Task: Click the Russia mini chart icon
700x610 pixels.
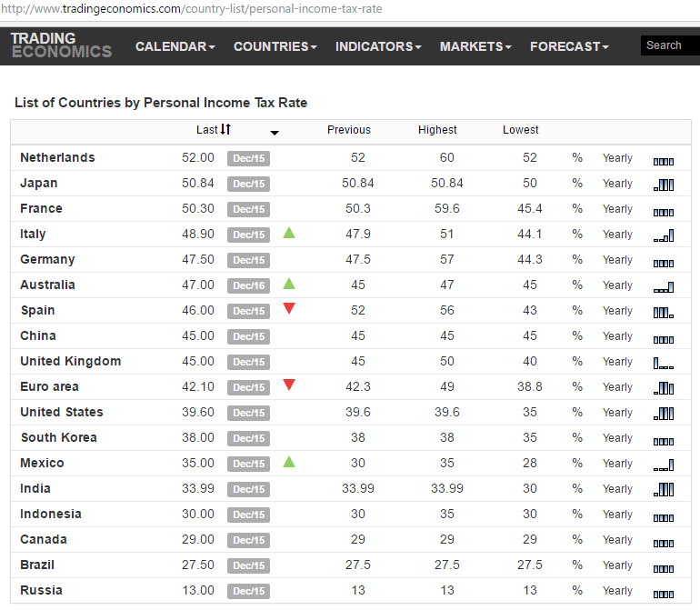Action: pos(663,592)
